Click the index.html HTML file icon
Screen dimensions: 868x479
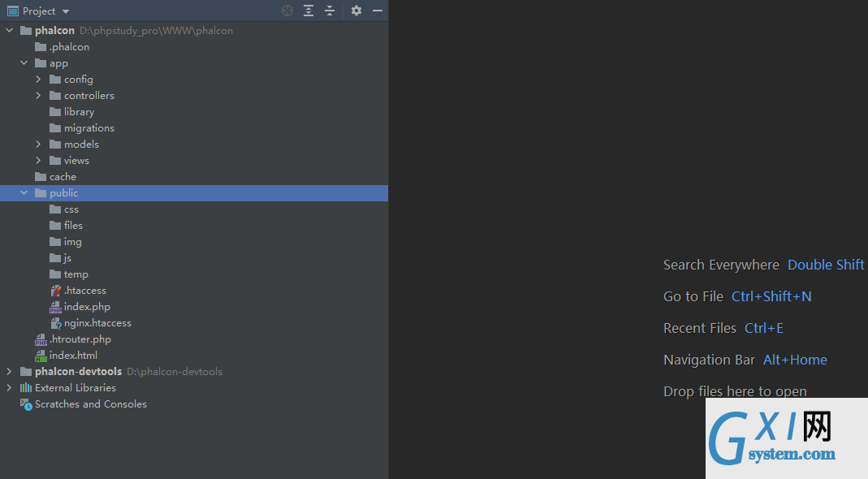pyautogui.click(x=41, y=356)
